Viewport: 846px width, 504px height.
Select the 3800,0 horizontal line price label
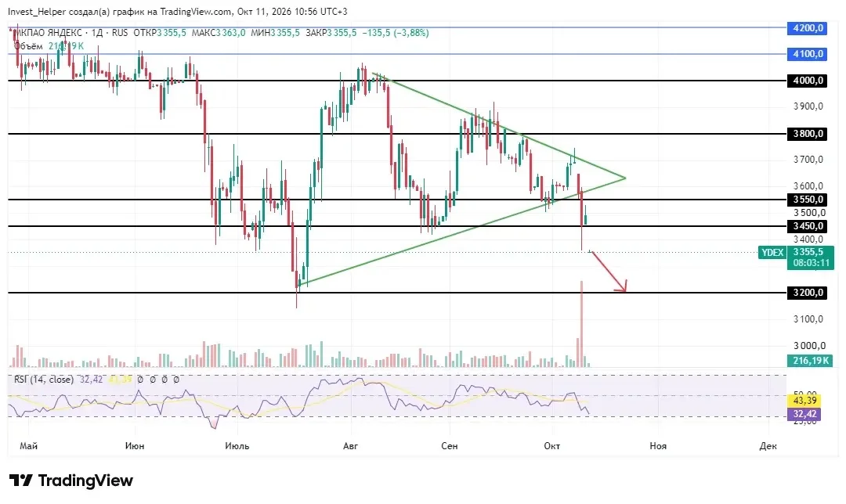(807, 134)
